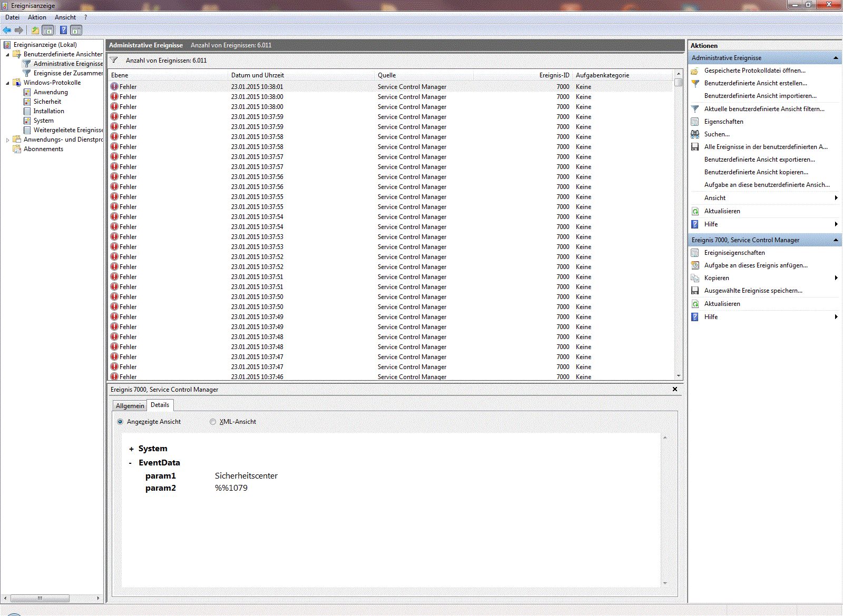
Task: Click the Kopieren copy icon
Action: (695, 278)
